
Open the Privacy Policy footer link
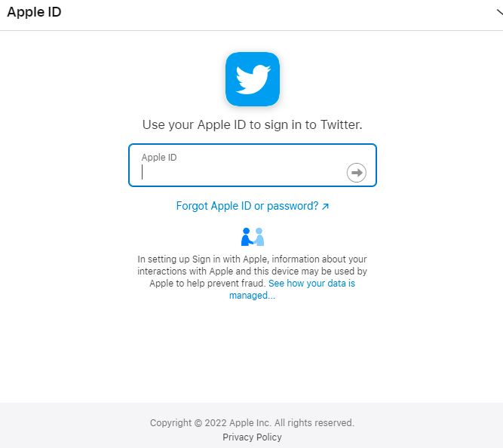[252, 437]
